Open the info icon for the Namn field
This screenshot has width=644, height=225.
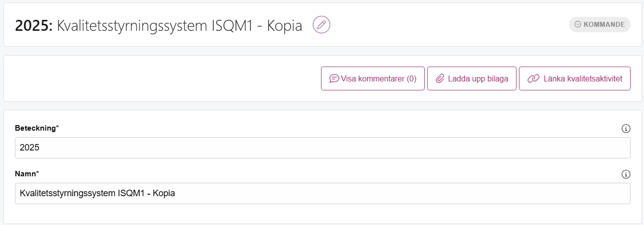(x=626, y=174)
